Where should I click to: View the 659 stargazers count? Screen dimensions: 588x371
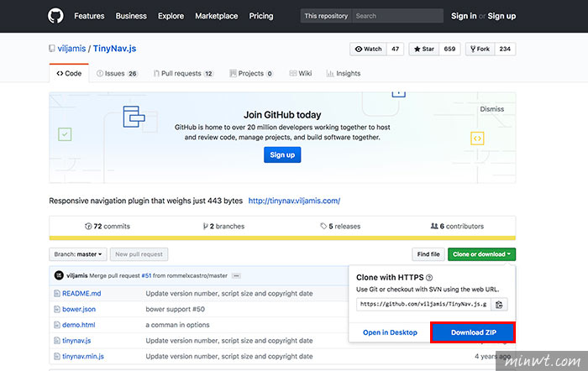point(449,49)
